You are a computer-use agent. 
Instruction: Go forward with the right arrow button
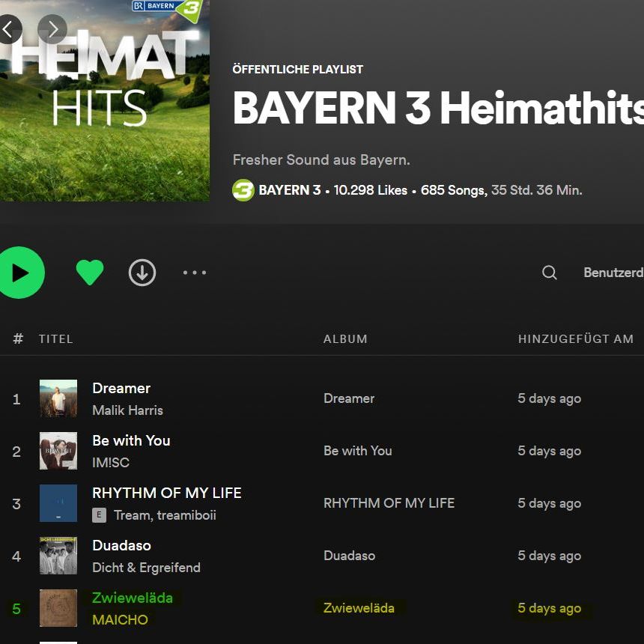tap(52, 29)
